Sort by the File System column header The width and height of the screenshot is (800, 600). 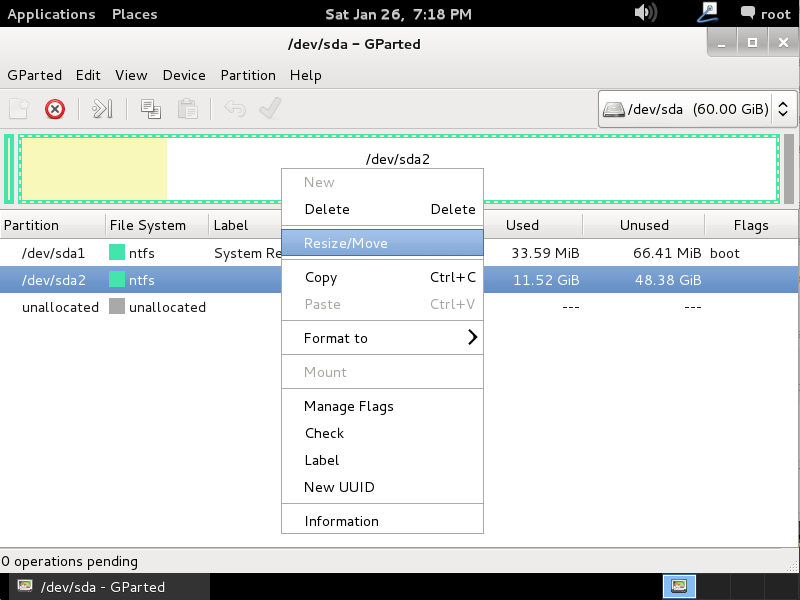(x=157, y=225)
